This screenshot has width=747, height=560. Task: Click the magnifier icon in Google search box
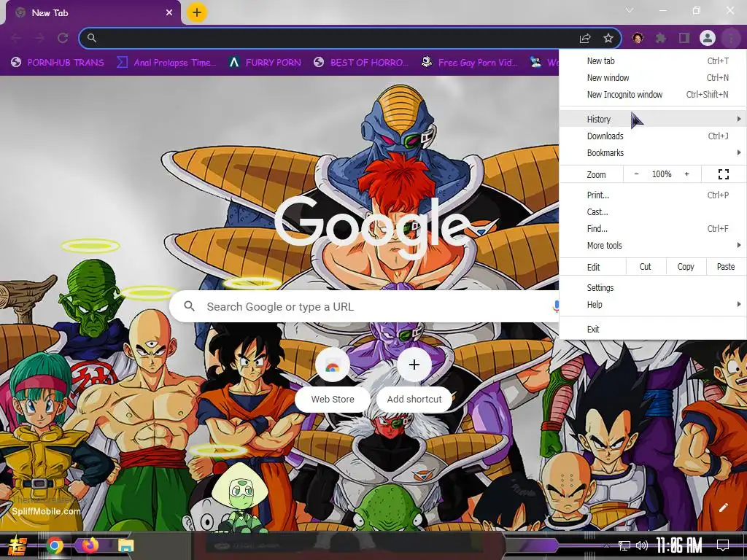[x=189, y=306]
